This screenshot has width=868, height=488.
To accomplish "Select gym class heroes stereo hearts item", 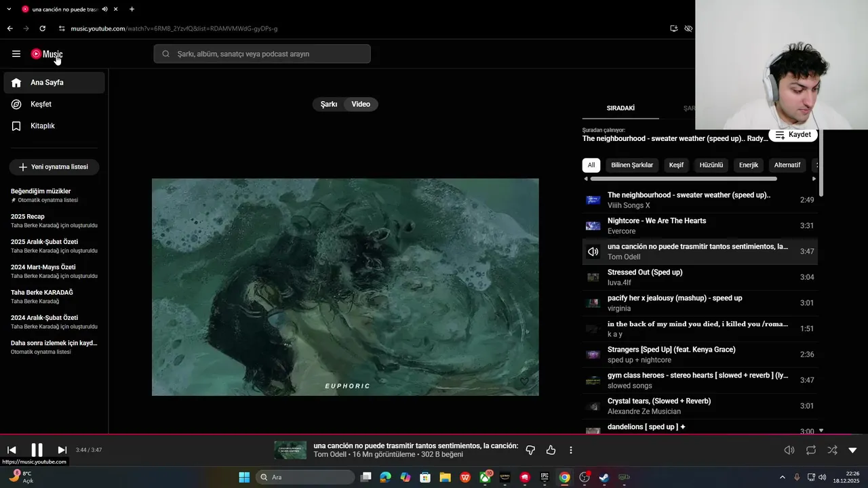I will 700,380.
